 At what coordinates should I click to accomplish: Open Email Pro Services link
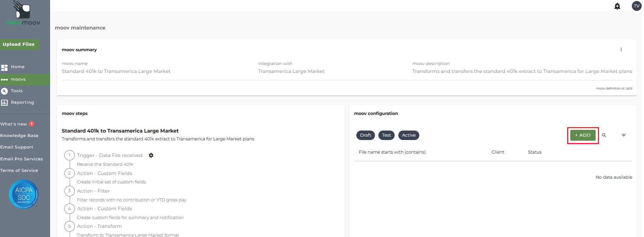pos(22,159)
